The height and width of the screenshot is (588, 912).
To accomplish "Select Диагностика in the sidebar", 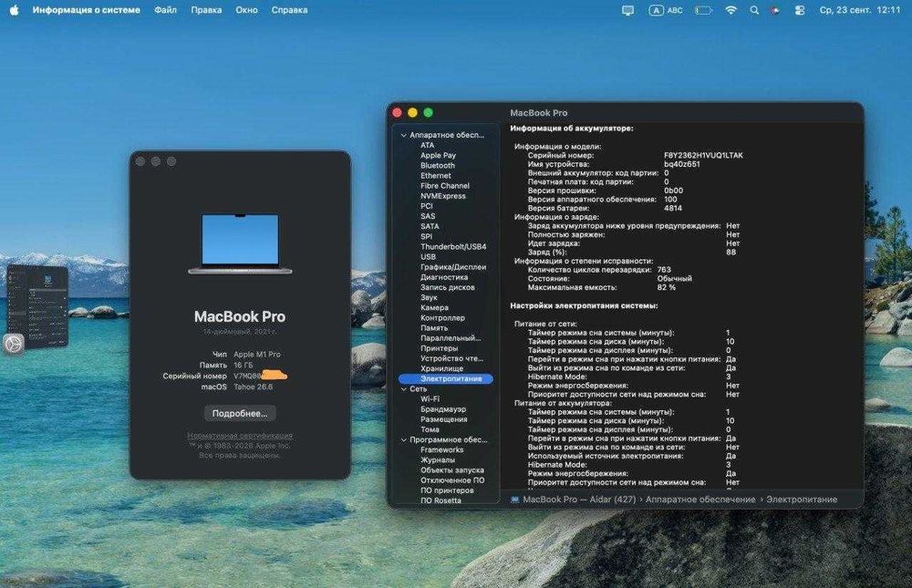I will coord(444,277).
